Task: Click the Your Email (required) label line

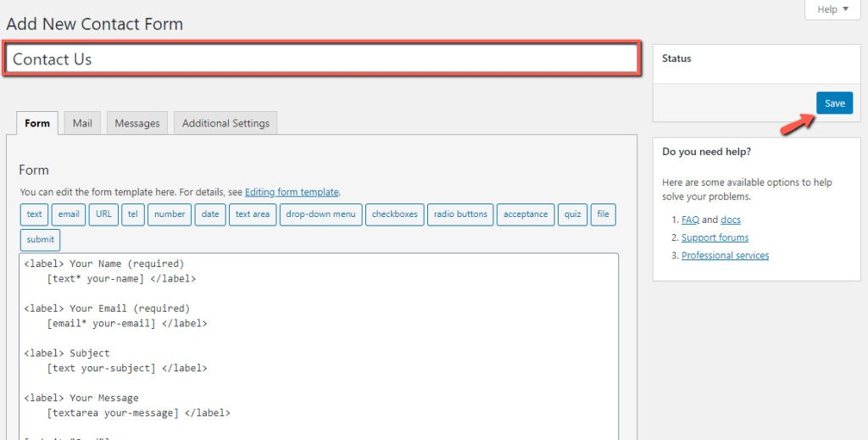Action: click(107, 309)
